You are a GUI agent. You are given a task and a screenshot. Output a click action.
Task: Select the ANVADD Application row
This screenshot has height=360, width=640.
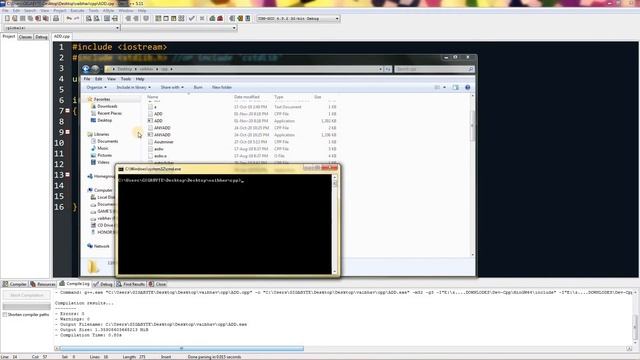[x=242, y=135]
